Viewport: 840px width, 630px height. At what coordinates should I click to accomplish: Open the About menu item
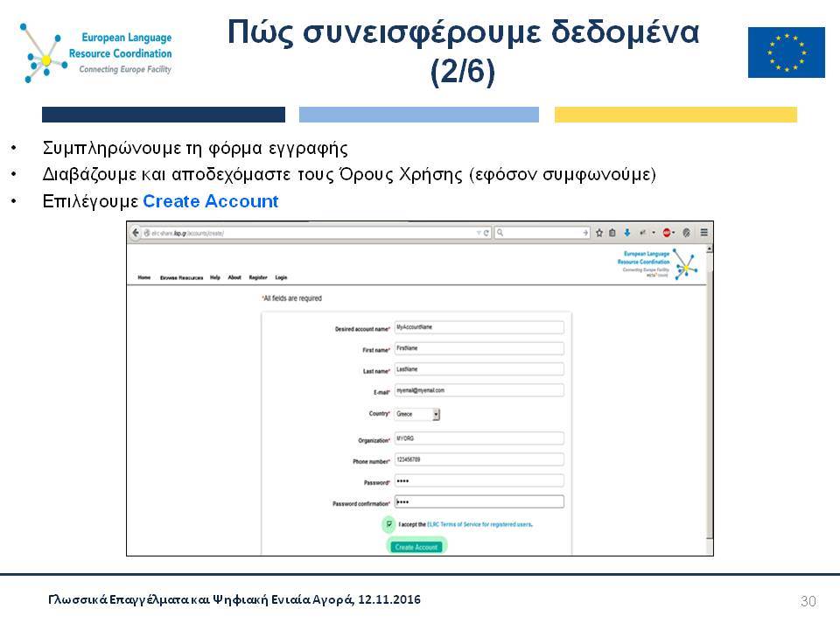tap(234, 277)
